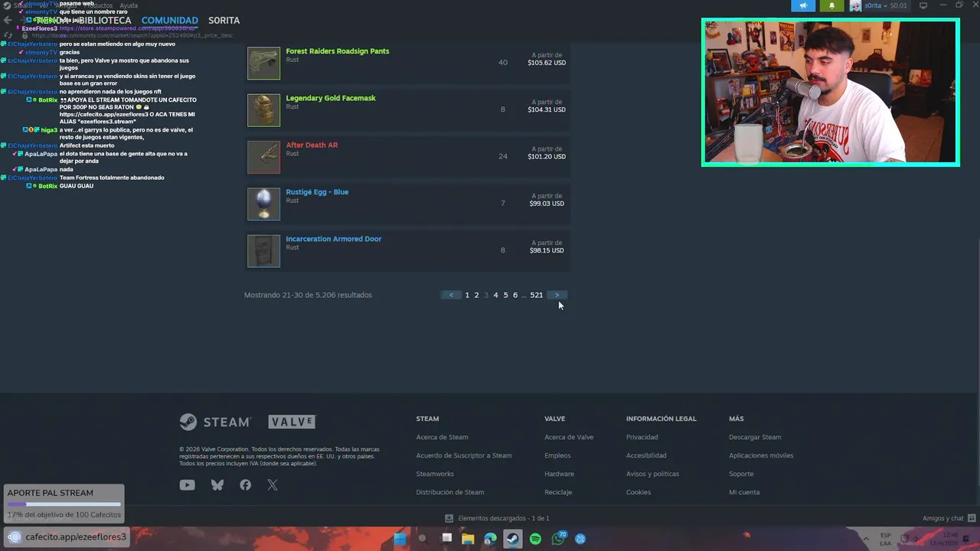Open Spotify from taskbar

click(x=535, y=539)
